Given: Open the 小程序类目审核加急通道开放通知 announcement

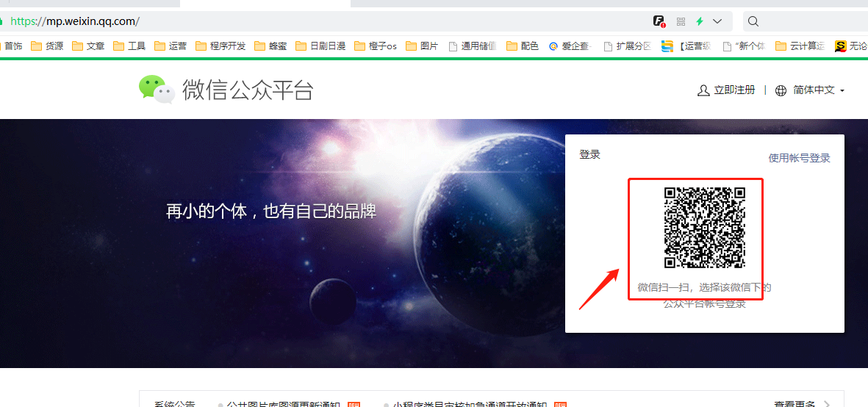Looking at the screenshot, I should [470, 404].
